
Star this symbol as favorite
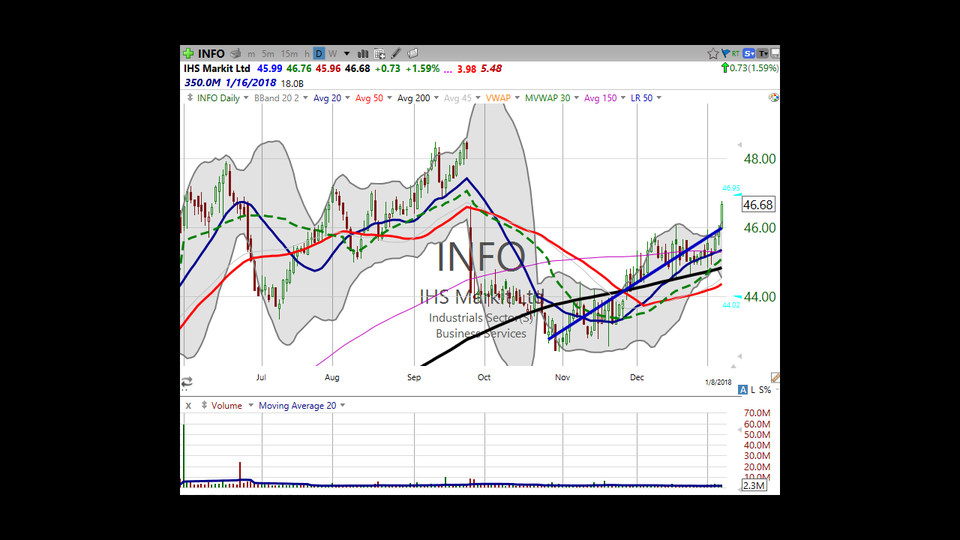pyautogui.click(x=713, y=54)
